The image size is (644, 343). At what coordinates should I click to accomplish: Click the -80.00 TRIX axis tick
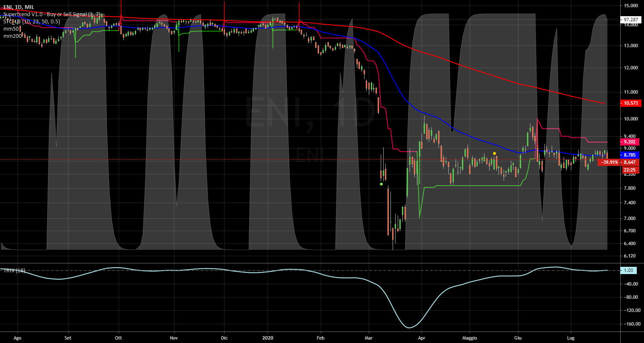click(631, 297)
